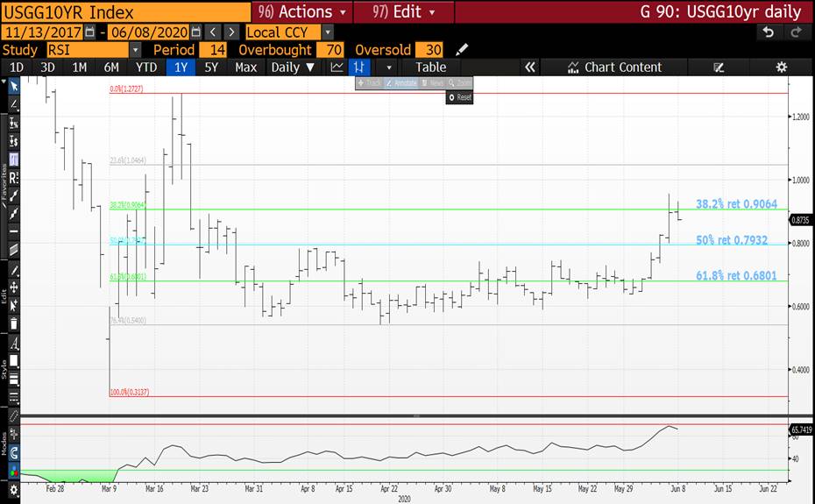Open the start date calendar picker
Viewport: 815px width, 504px height.
click(89, 32)
